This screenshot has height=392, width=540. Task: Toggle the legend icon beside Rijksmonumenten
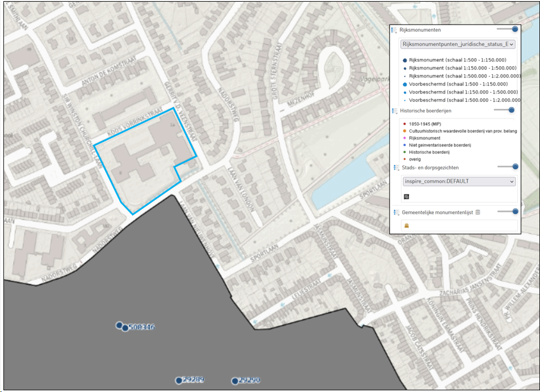point(395,30)
